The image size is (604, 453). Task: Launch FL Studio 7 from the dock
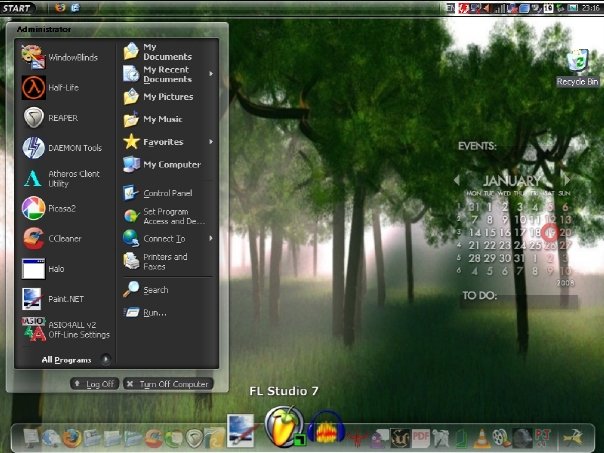pos(285,427)
